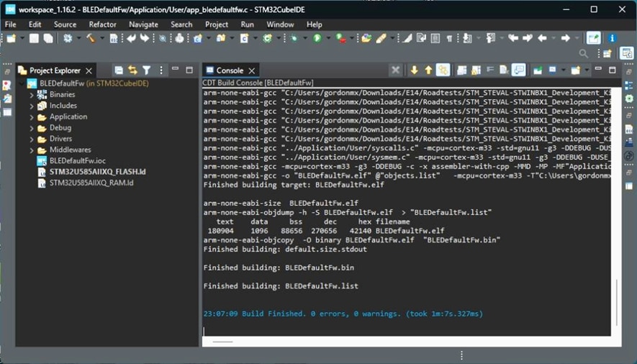The width and height of the screenshot is (637, 364).
Task: Click the green Run button in toolbar
Action: pos(317,39)
